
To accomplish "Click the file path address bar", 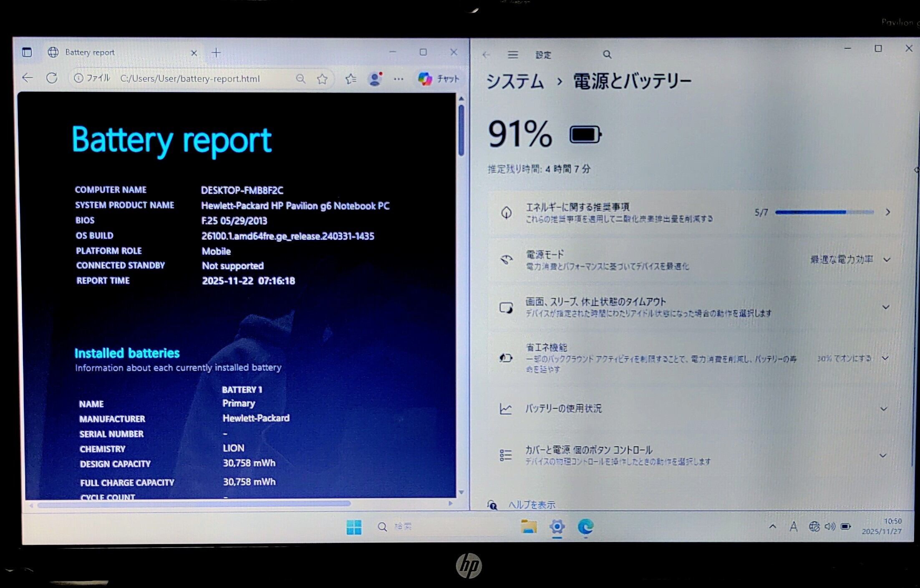I will [190, 79].
